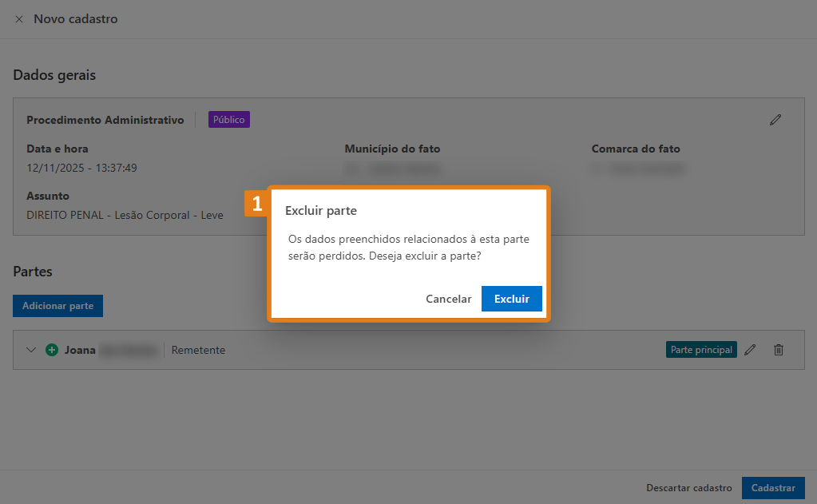The width and height of the screenshot is (817, 504).
Task: Click Excluir to confirm party deletion
Action: click(511, 298)
